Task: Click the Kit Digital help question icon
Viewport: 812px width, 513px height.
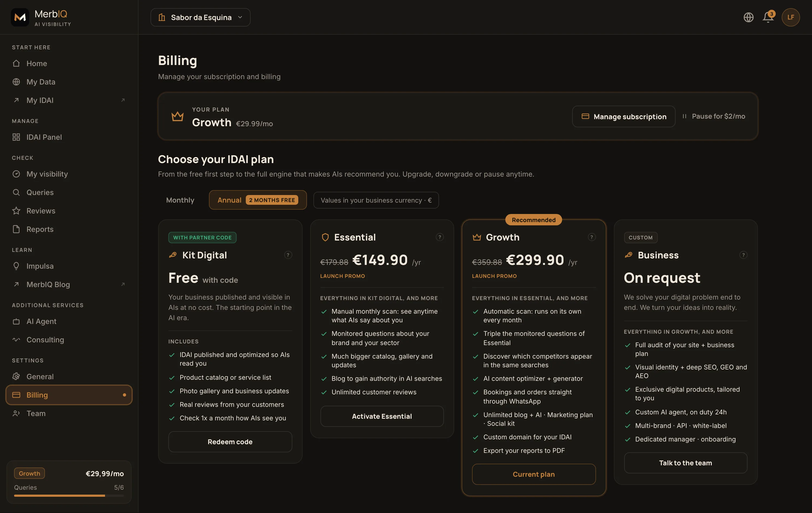Action: (x=288, y=255)
